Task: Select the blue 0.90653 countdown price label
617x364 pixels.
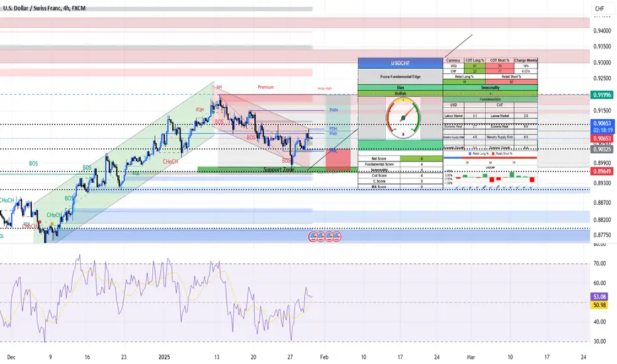Action: [602, 126]
